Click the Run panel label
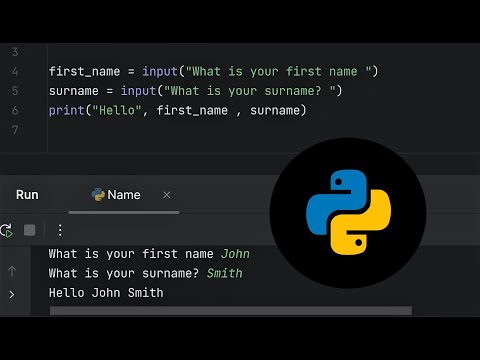The width and height of the screenshot is (480, 360). (x=27, y=195)
